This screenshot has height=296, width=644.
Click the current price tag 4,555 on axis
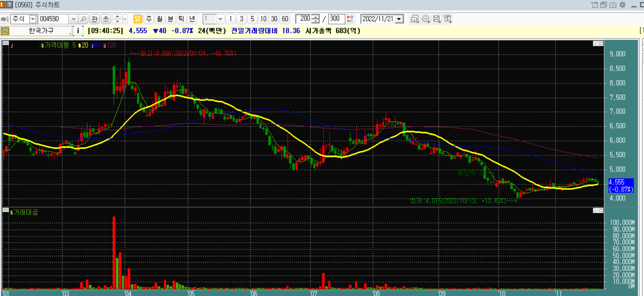click(x=620, y=185)
